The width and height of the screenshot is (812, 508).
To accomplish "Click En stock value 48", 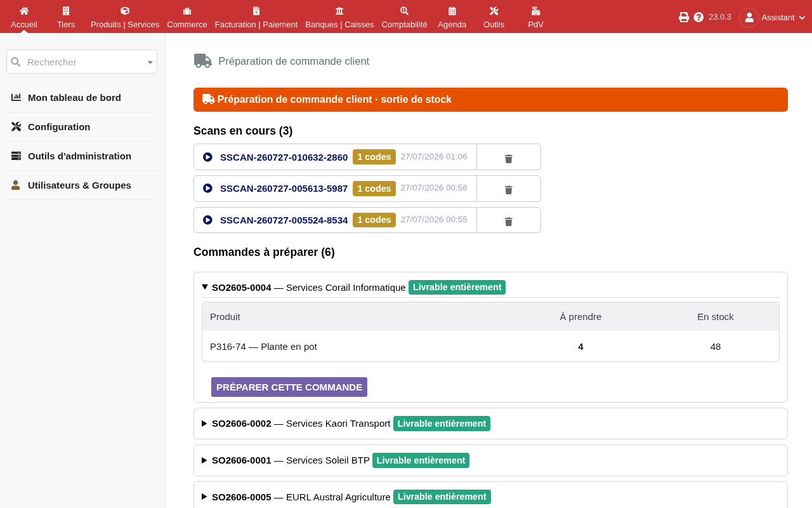I will [x=716, y=346].
